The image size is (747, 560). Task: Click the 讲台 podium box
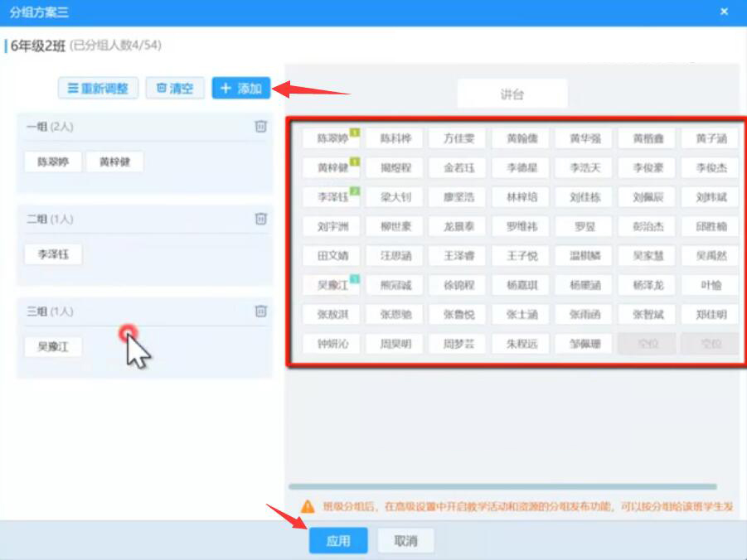pos(512,94)
